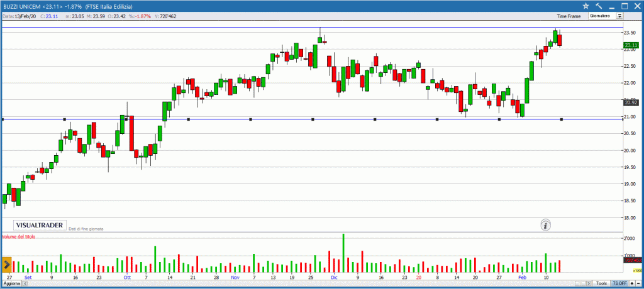This screenshot has width=644, height=289.
Task: Click the green 23.11 last price label
Action: click(x=630, y=45)
